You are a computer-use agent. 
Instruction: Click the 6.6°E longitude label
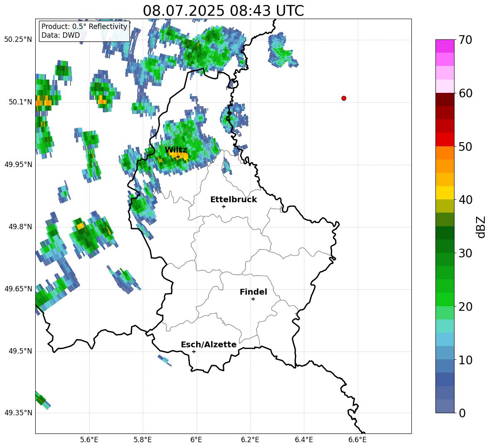pyautogui.click(x=357, y=440)
